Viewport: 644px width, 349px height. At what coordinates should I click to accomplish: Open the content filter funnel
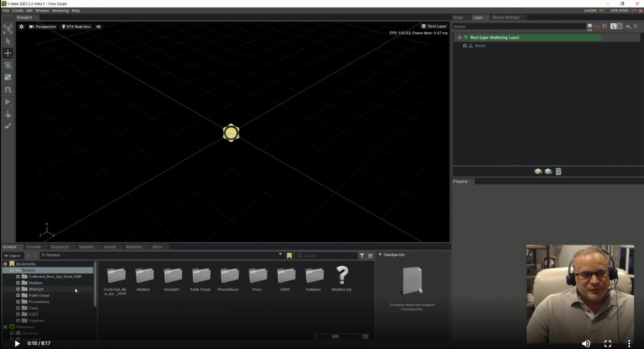(362, 255)
